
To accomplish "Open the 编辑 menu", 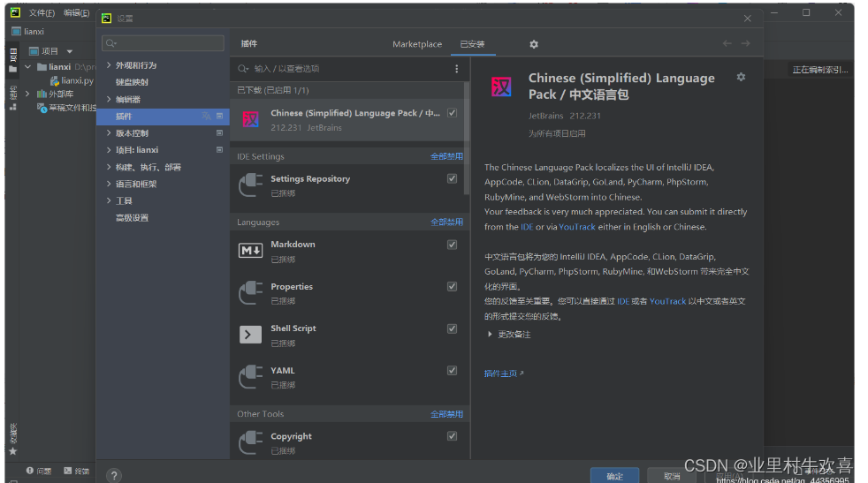I will (x=76, y=12).
